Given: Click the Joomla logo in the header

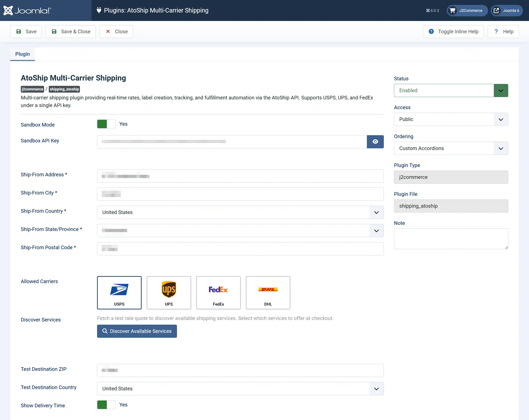Looking at the screenshot, I should click(x=27, y=11).
